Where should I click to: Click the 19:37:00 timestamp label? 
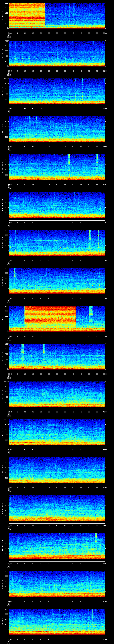[x=9, y=336]
